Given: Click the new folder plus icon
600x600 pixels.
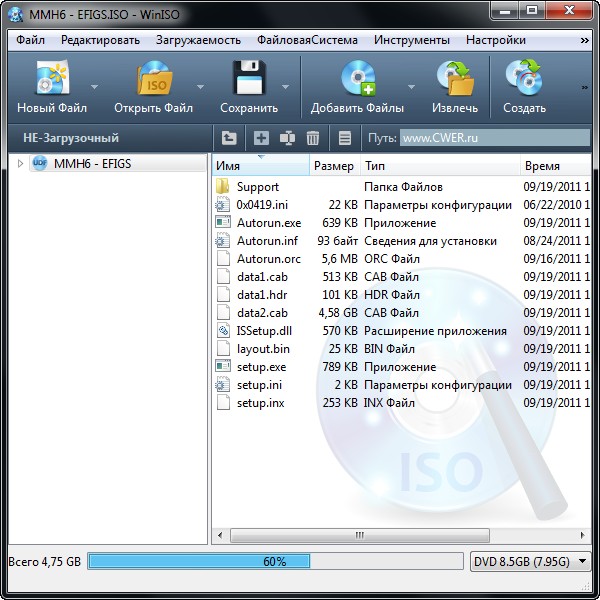Looking at the screenshot, I should [x=261, y=138].
